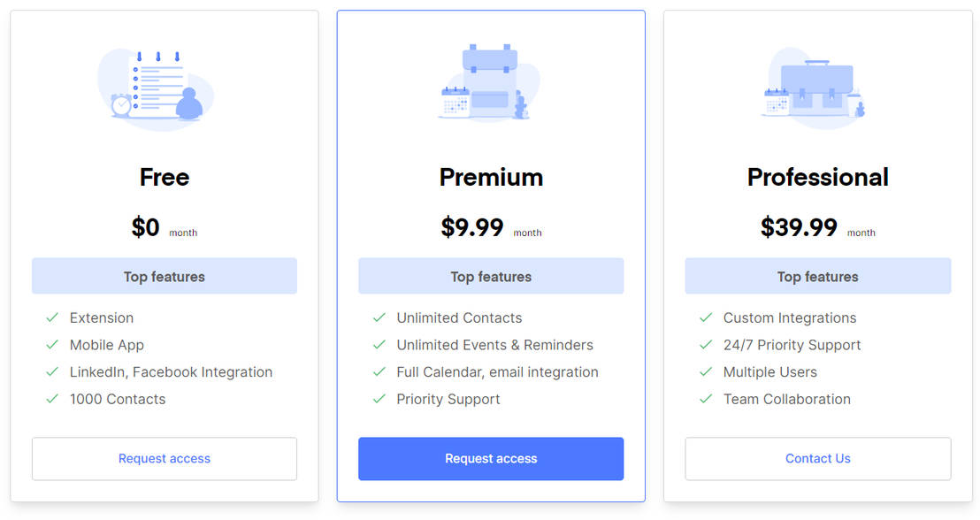Image resolution: width=980 pixels, height=520 pixels.
Task: Click the checkmark next to Priority Support
Action: tap(379, 400)
